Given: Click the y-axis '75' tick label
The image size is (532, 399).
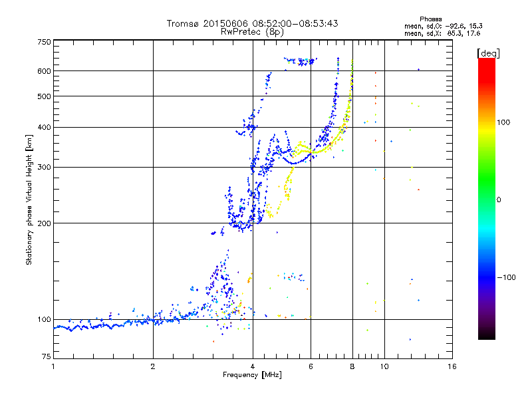Looking at the screenshot, I should point(47,356).
